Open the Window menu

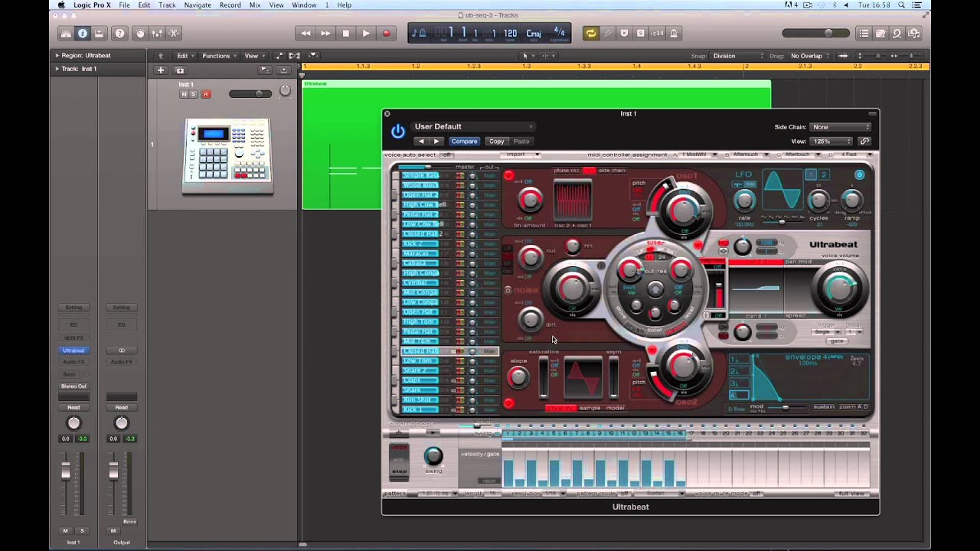(304, 5)
